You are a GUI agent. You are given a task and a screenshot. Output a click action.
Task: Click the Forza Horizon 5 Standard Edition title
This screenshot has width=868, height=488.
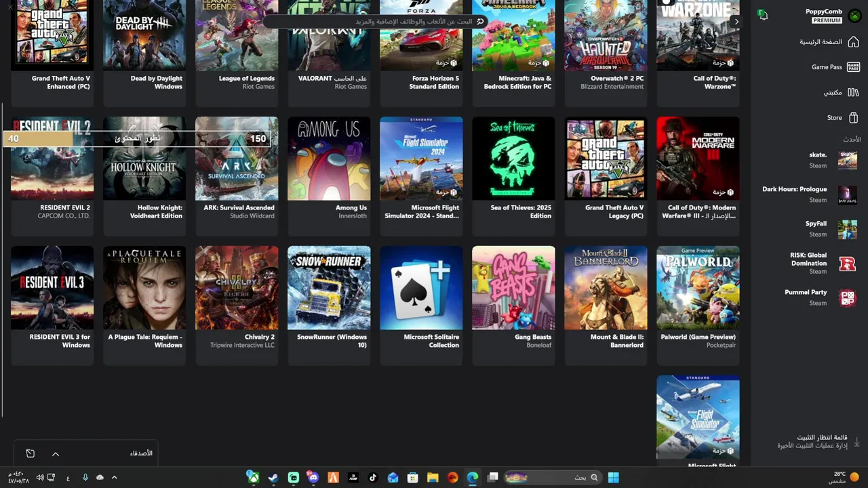[434, 82]
